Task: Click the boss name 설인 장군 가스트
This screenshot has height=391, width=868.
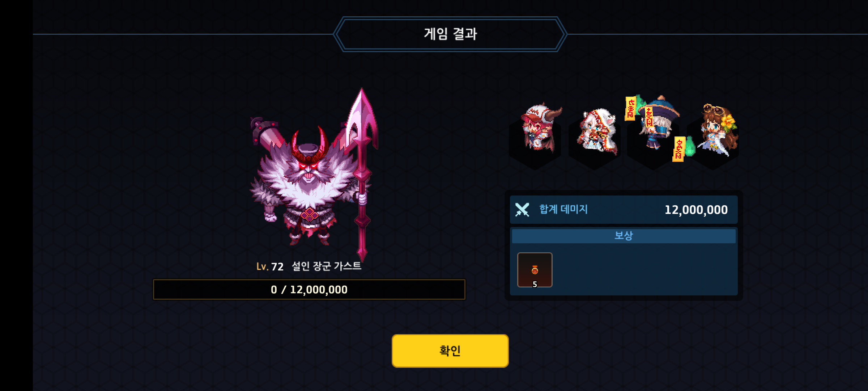Action: tap(326, 266)
